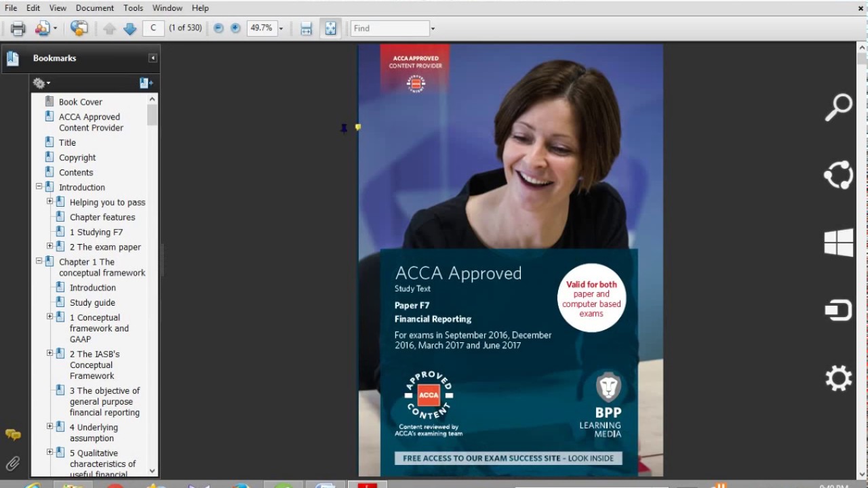Open the Window menu
The height and width of the screenshot is (488, 868).
pyautogui.click(x=167, y=8)
